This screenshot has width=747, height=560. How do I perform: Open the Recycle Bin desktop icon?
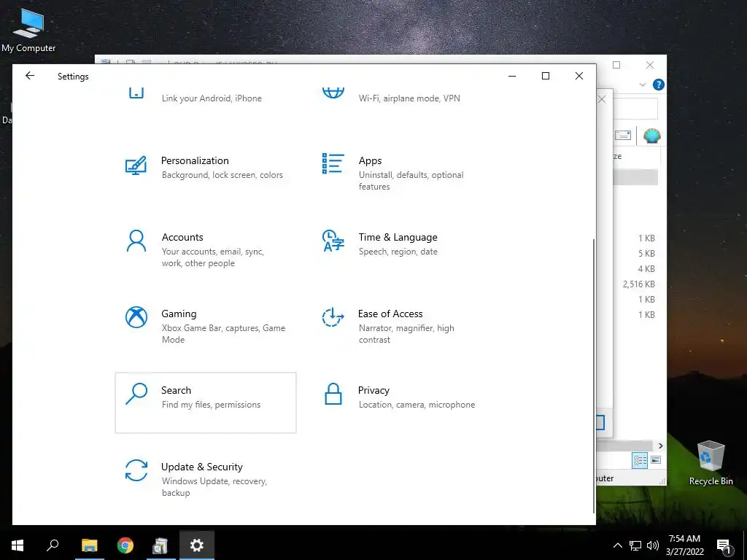click(x=711, y=463)
